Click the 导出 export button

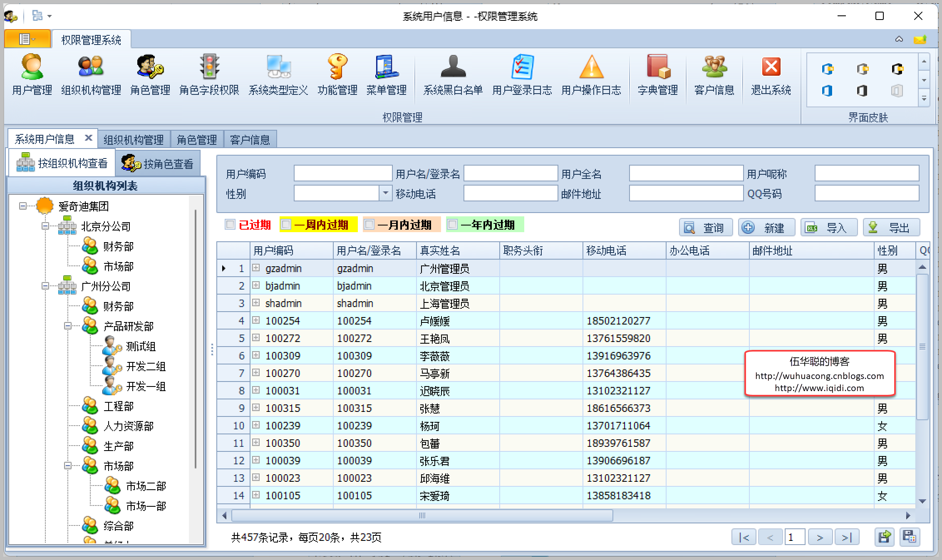[891, 228]
